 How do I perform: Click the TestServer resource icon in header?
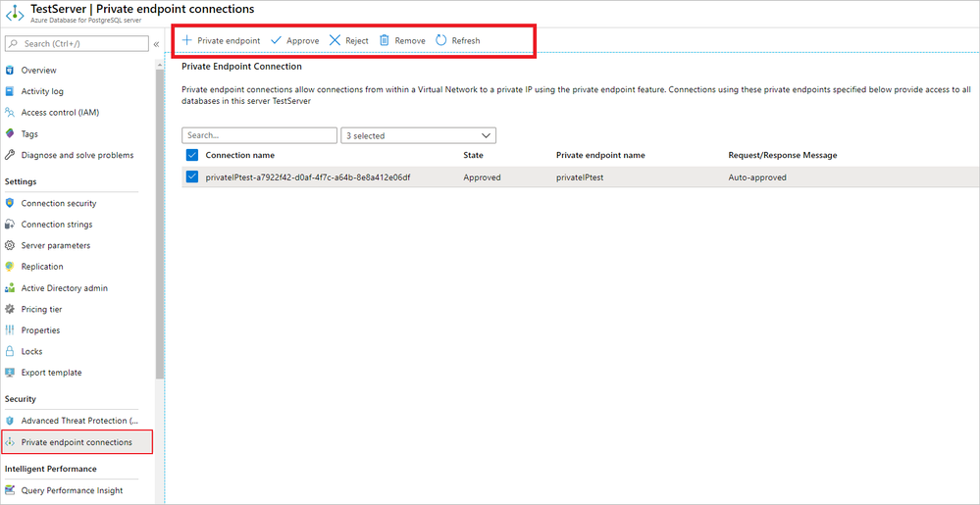(x=15, y=14)
